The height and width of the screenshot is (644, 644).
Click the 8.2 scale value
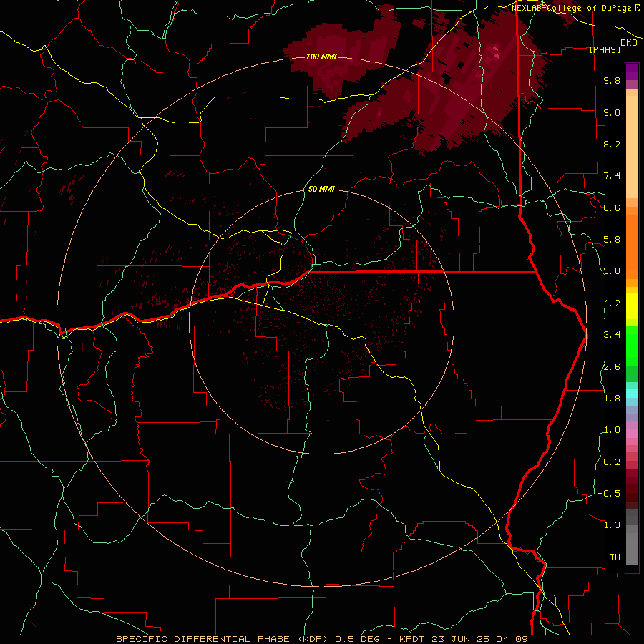[612, 144]
